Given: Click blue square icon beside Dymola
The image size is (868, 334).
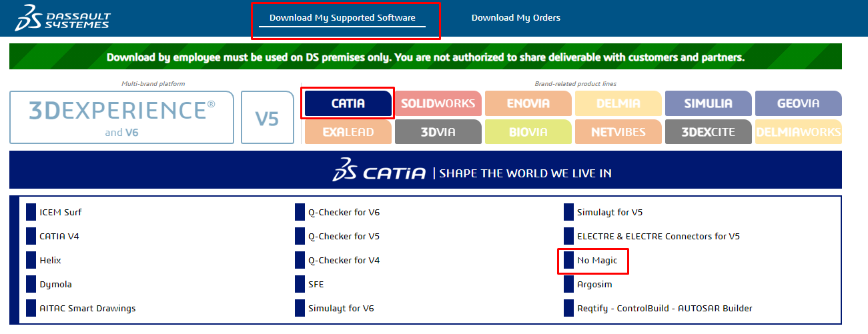Looking at the screenshot, I should [x=31, y=284].
